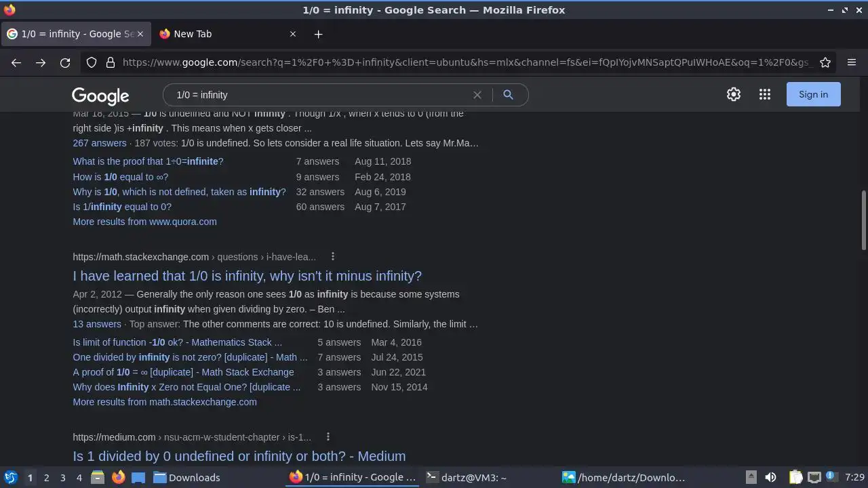Open the update notification tray icon
This screenshot has height=488, width=868.
[831, 477]
